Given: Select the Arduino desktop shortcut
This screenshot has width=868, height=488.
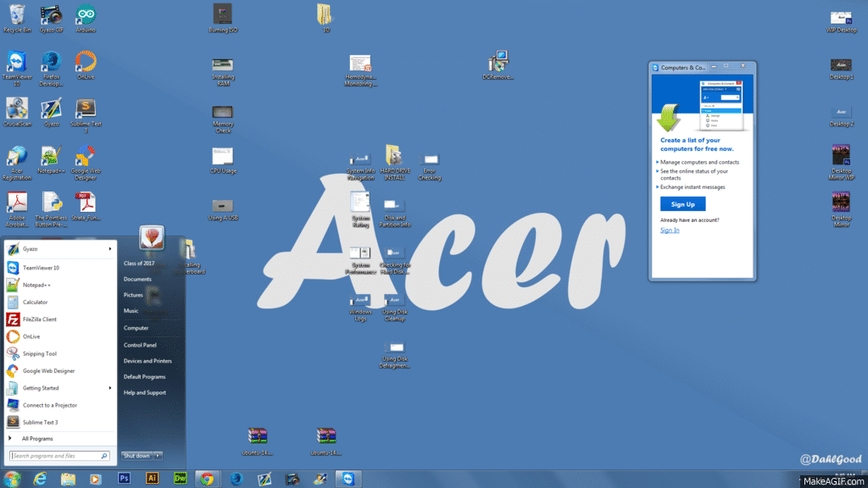Looking at the screenshot, I should point(85,15).
